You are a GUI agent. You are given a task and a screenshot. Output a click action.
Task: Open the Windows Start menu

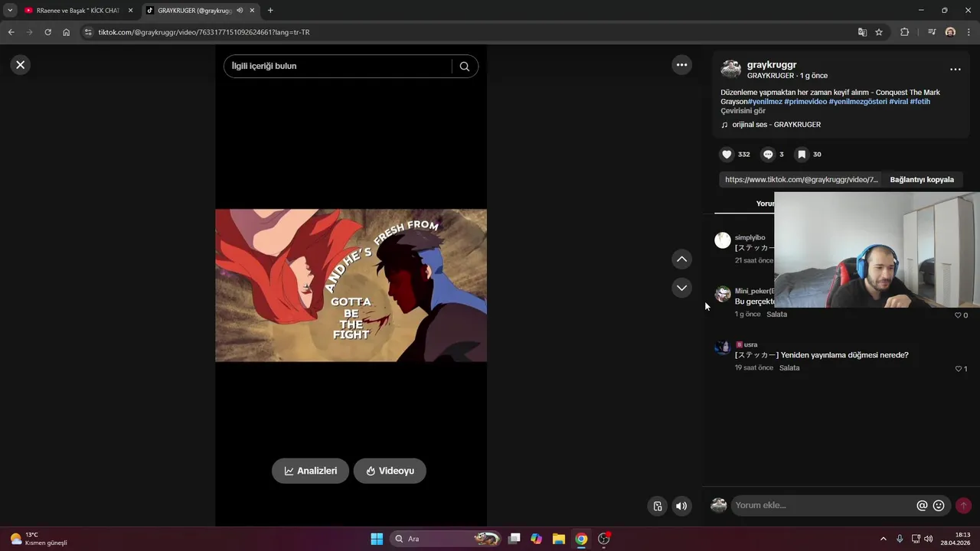pos(377,539)
